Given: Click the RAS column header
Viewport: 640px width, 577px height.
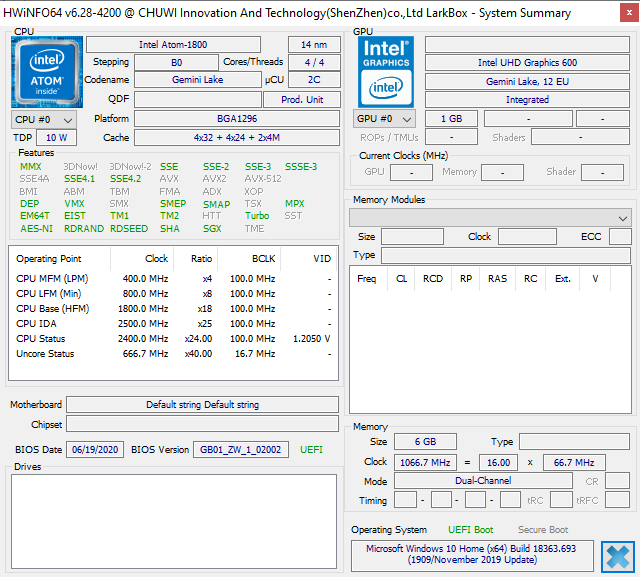Looking at the screenshot, I should 497,279.
